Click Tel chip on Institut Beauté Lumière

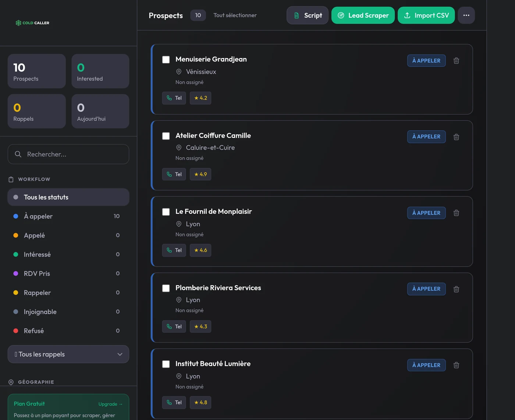174,402
